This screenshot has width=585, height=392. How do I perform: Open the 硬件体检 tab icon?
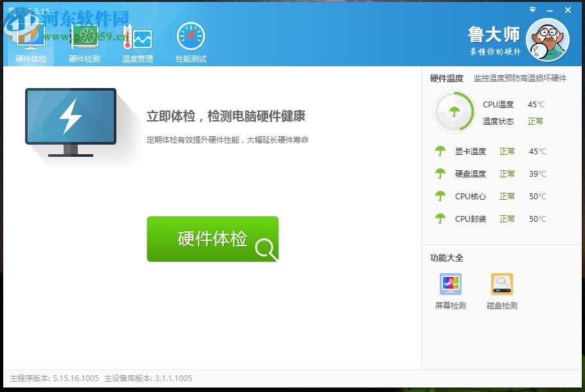[31, 36]
